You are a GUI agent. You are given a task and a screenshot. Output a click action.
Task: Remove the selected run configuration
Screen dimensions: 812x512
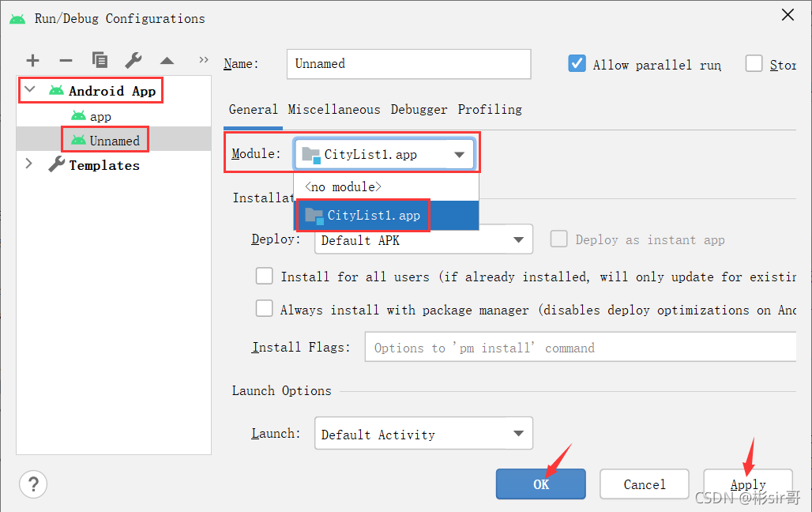pyautogui.click(x=66, y=60)
